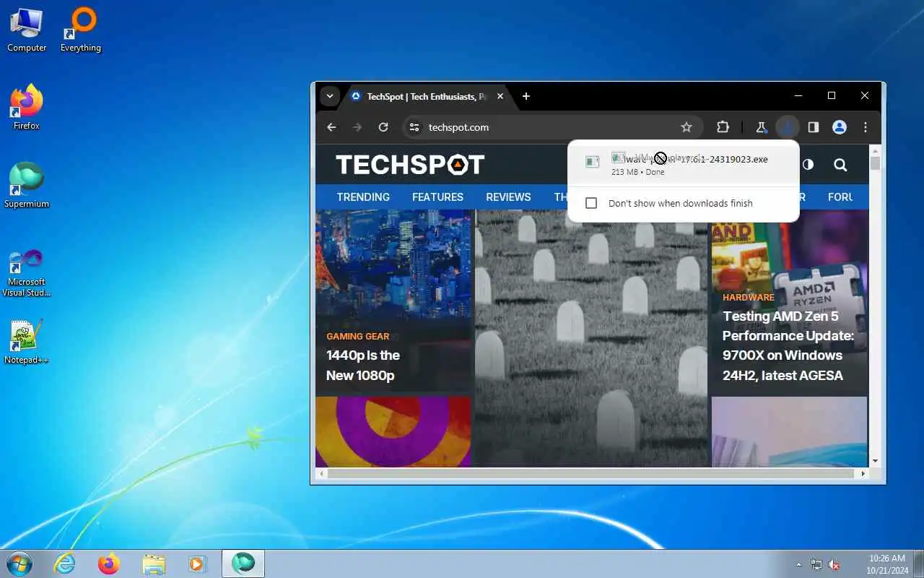
Task: Open the Extensions puzzle icon
Action: 723,127
